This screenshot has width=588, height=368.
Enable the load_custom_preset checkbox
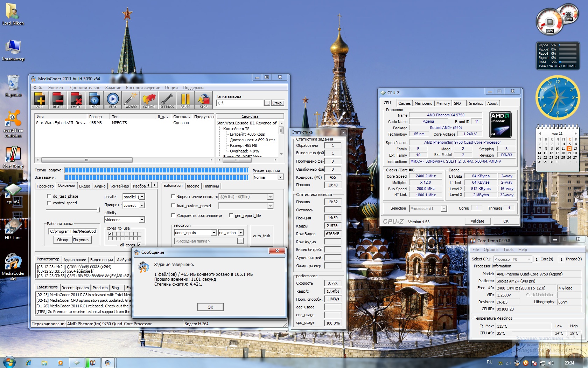tap(173, 206)
